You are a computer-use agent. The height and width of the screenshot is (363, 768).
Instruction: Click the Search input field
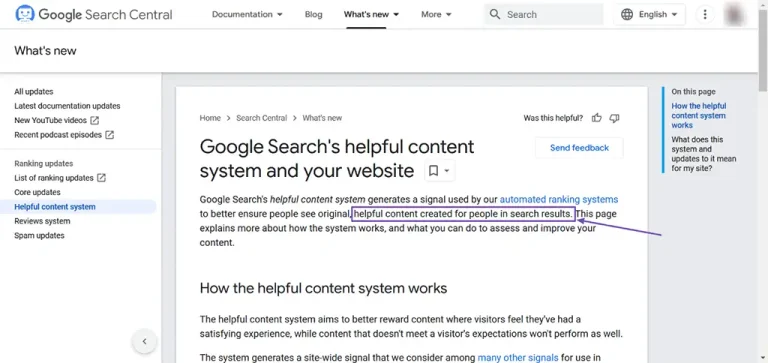(544, 14)
